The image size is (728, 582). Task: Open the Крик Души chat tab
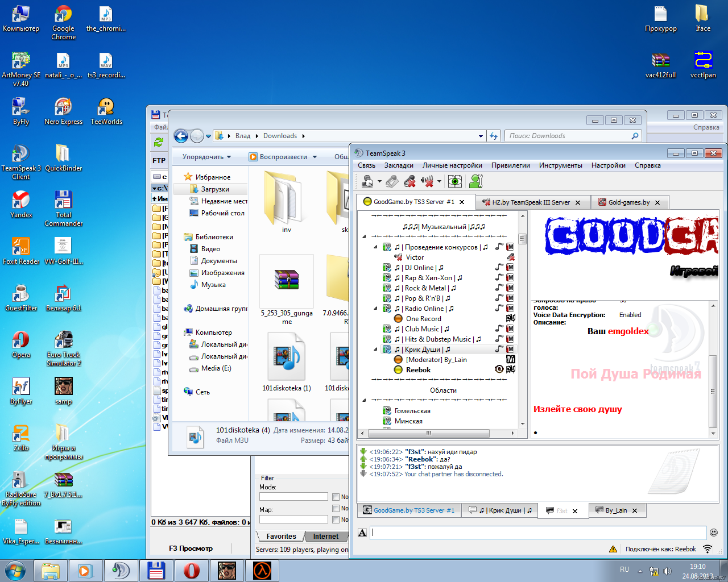[x=500, y=510]
